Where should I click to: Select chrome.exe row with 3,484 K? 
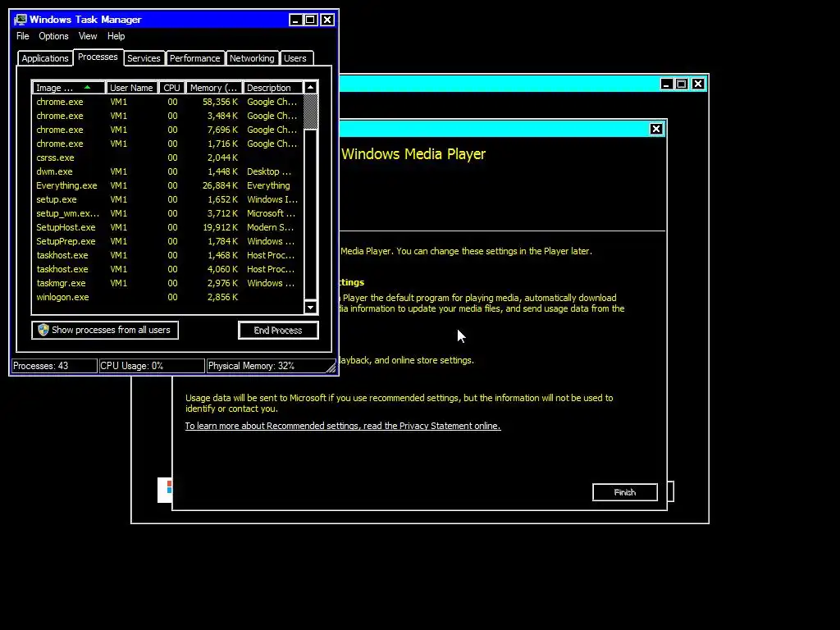[x=167, y=116]
